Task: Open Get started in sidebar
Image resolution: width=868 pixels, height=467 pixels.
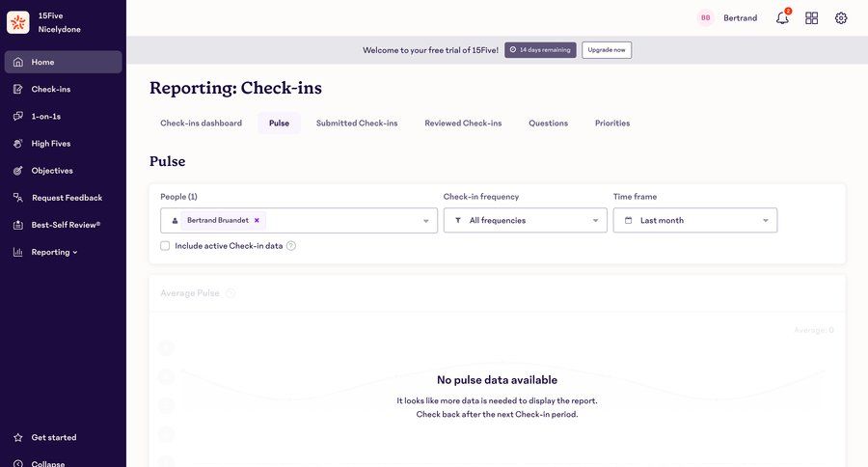Action: point(54,437)
